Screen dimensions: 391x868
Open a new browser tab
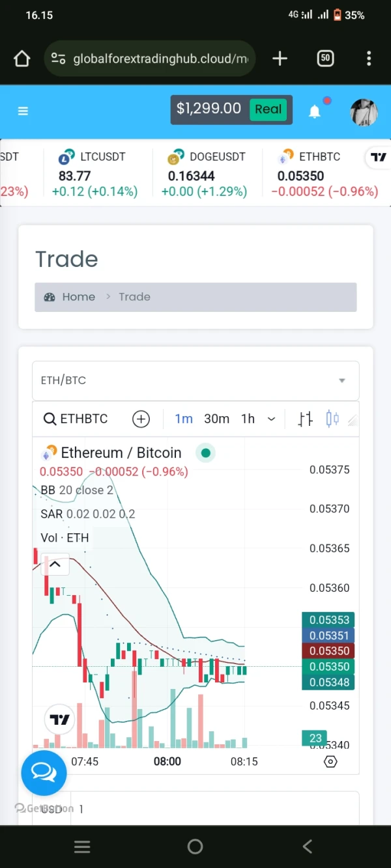coord(280,59)
